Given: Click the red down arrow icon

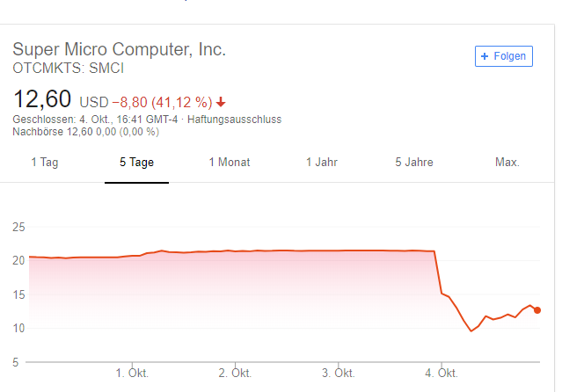Looking at the screenshot, I should tap(221, 102).
